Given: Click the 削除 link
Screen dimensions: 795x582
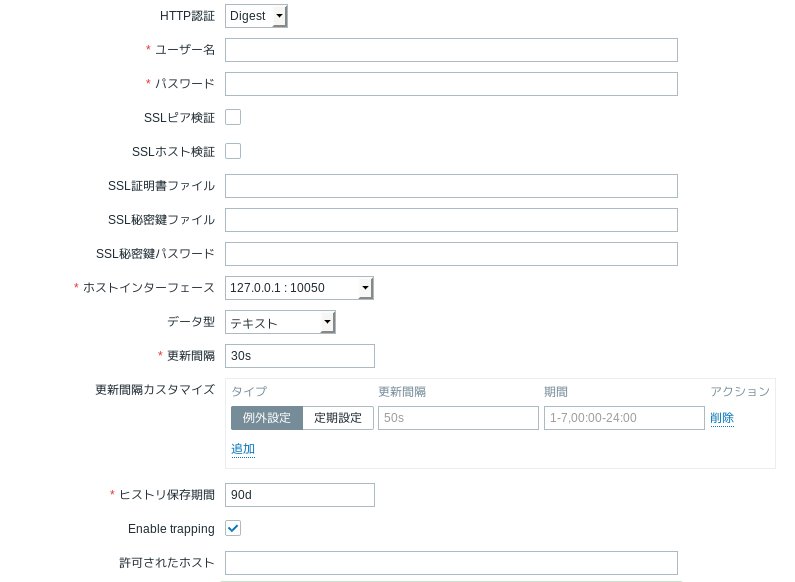Looking at the screenshot, I should (722, 418).
